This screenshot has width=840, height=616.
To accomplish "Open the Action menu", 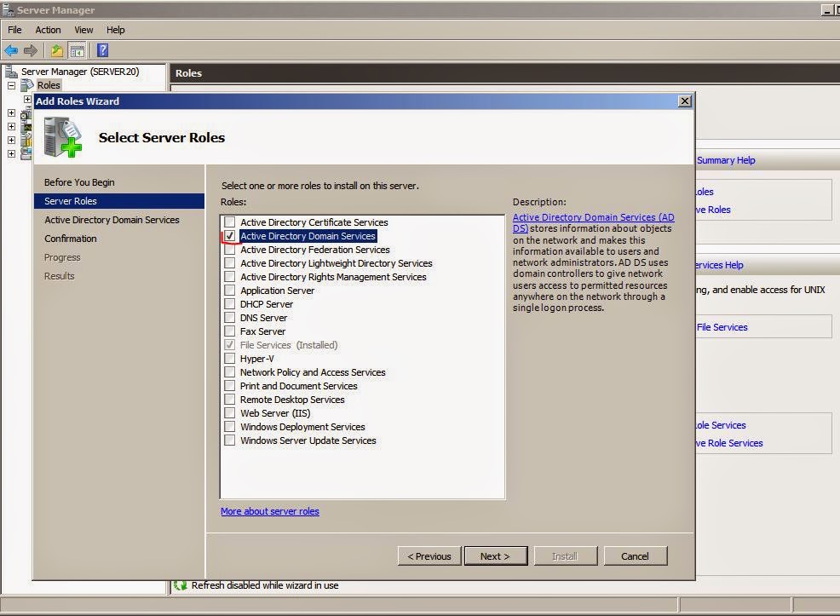I will (48, 30).
